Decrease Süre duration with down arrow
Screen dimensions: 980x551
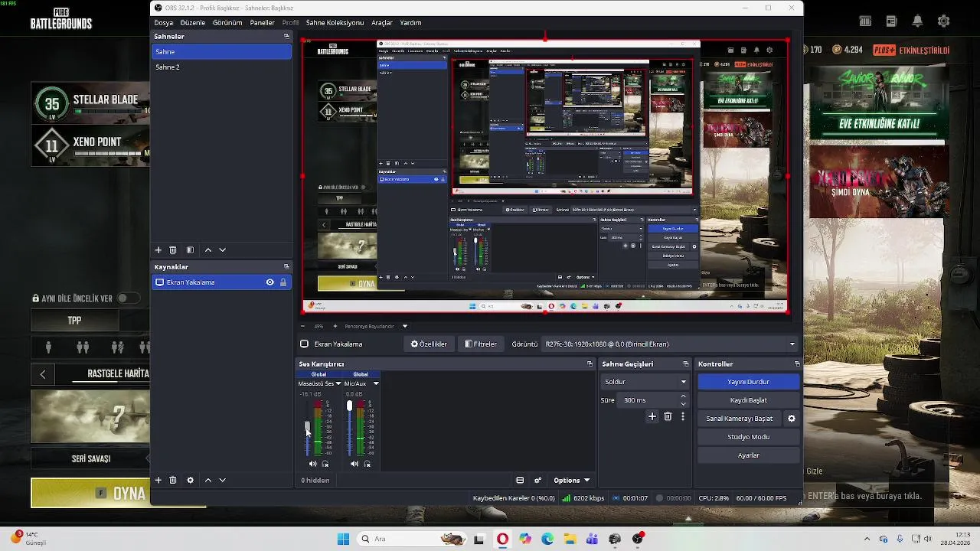[x=683, y=404]
